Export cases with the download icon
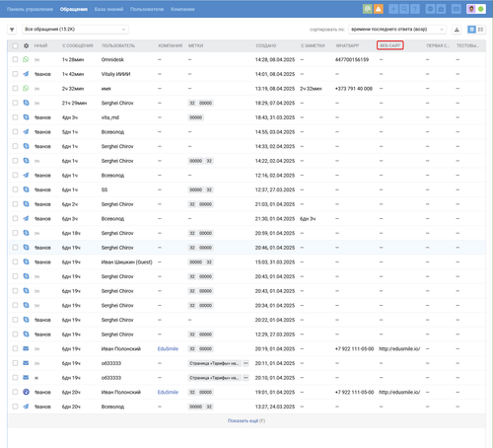The height and width of the screenshot is (448, 493). (x=457, y=30)
